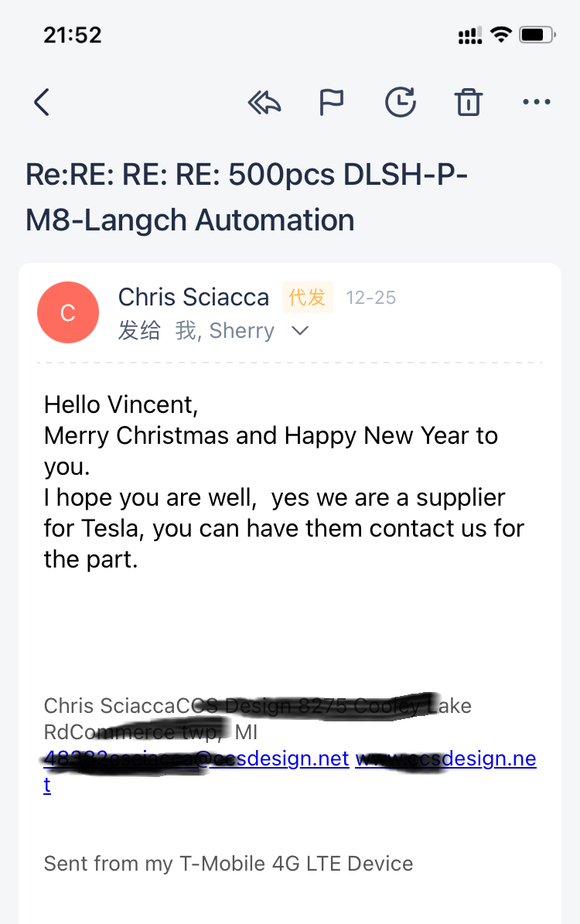Flag this email with the flag icon
The image size is (580, 924).
point(332,102)
